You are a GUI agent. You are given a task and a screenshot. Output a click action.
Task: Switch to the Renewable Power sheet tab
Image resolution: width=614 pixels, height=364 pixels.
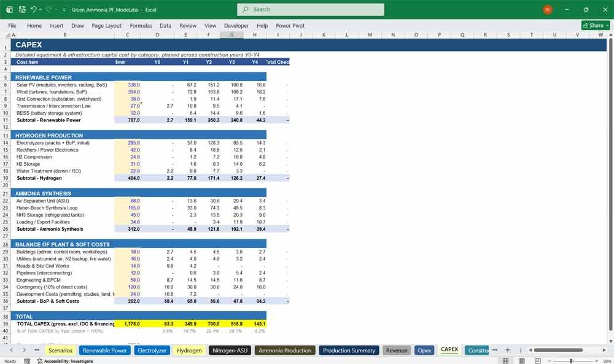coord(105,350)
